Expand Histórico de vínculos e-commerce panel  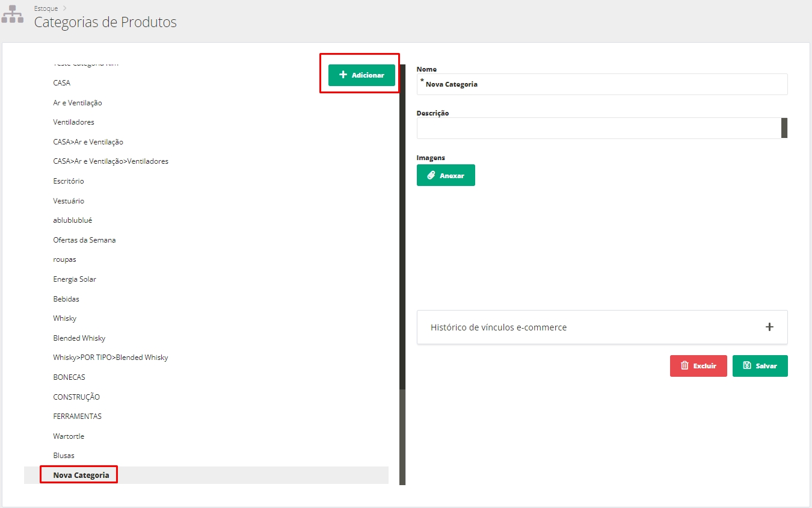[x=769, y=327]
